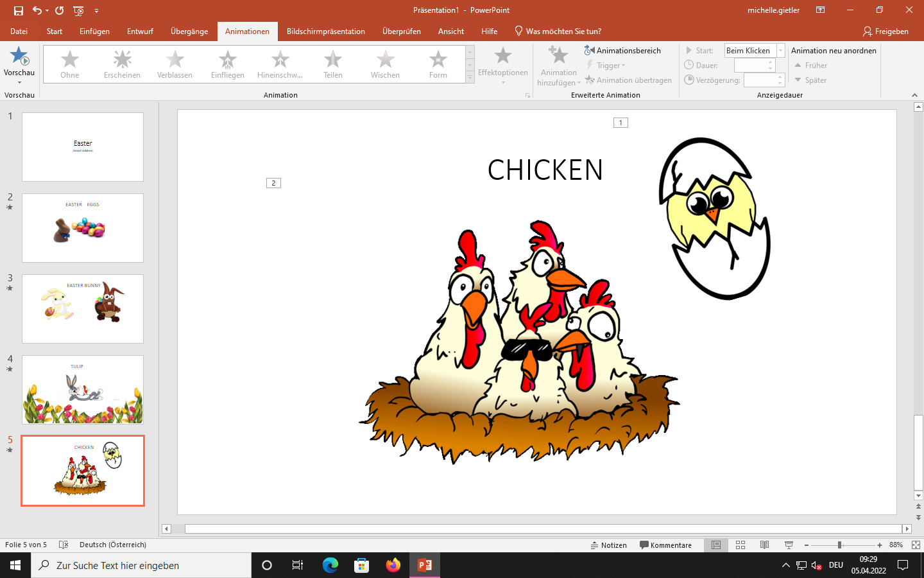Open the Ansicht tab
This screenshot has width=924, height=578.
click(451, 31)
